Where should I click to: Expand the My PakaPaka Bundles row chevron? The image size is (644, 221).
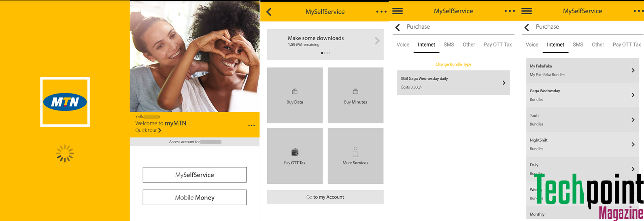click(x=633, y=70)
